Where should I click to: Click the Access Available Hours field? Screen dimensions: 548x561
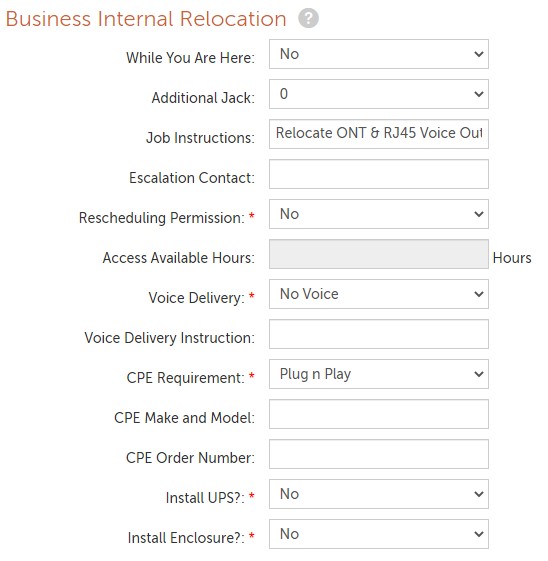(379, 254)
